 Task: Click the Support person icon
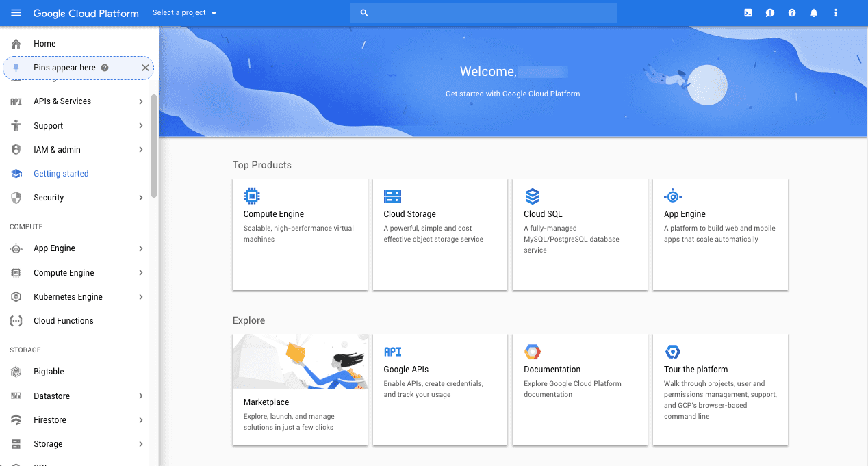point(16,126)
